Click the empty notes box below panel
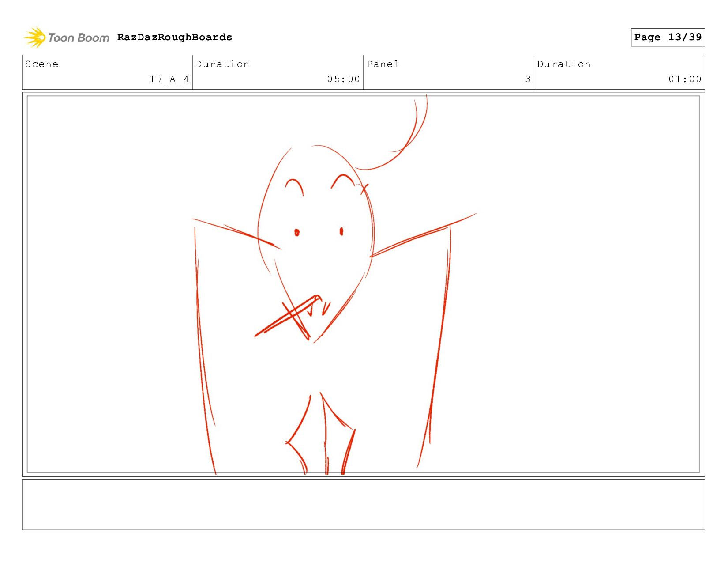This screenshot has height=563, width=728. pos(363,505)
